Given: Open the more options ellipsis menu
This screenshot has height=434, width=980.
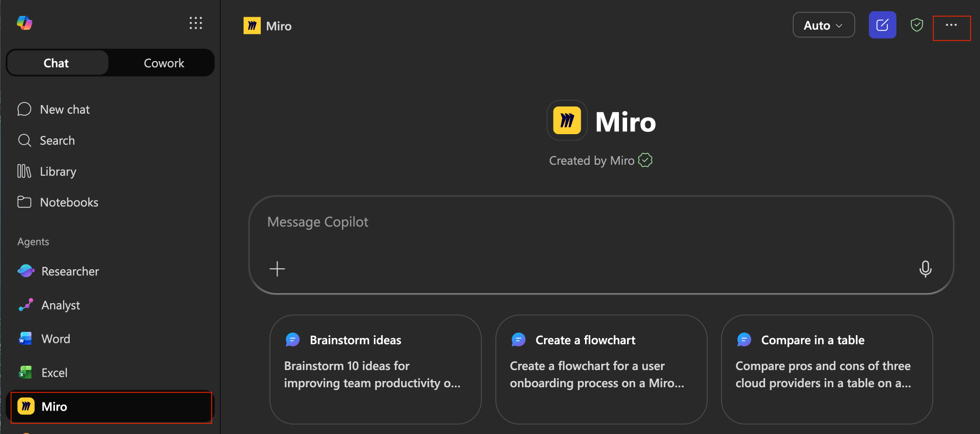Looking at the screenshot, I should [951, 25].
